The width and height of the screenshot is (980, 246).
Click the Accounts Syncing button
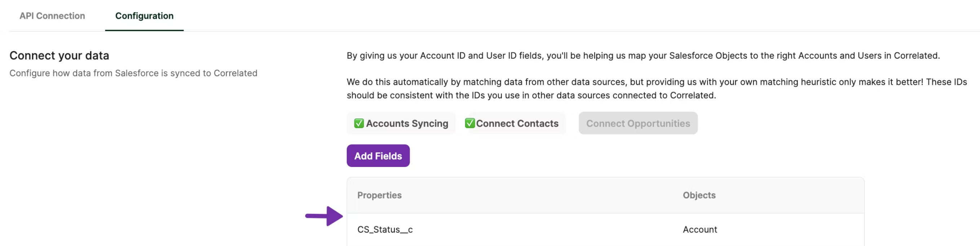pos(401,123)
